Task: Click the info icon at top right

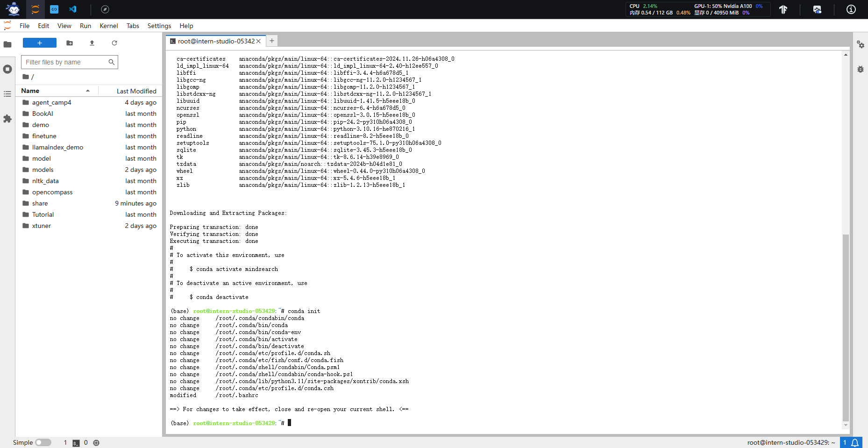Action: click(x=851, y=9)
